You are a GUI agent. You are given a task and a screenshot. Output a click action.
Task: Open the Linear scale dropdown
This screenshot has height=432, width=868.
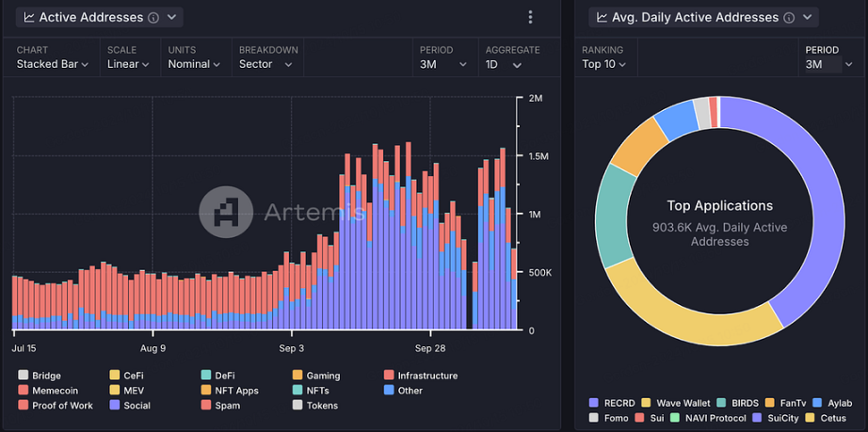pos(128,64)
